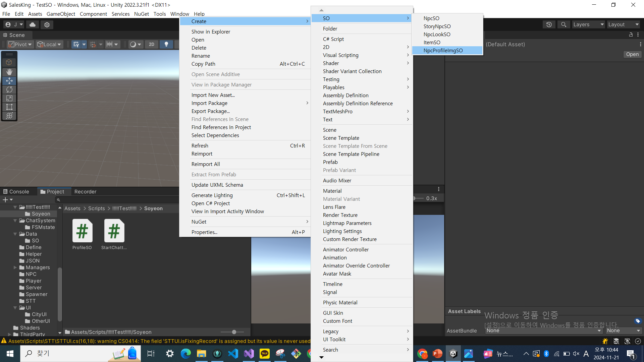Open the Layers dropdown
644x362 pixels.
click(588, 24)
